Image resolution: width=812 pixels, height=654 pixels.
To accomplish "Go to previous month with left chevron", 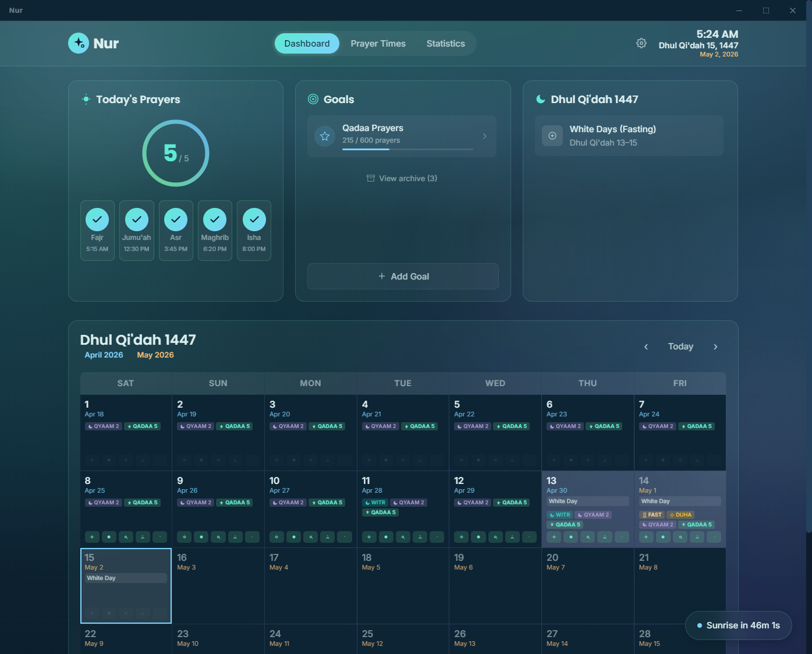I will 646,347.
